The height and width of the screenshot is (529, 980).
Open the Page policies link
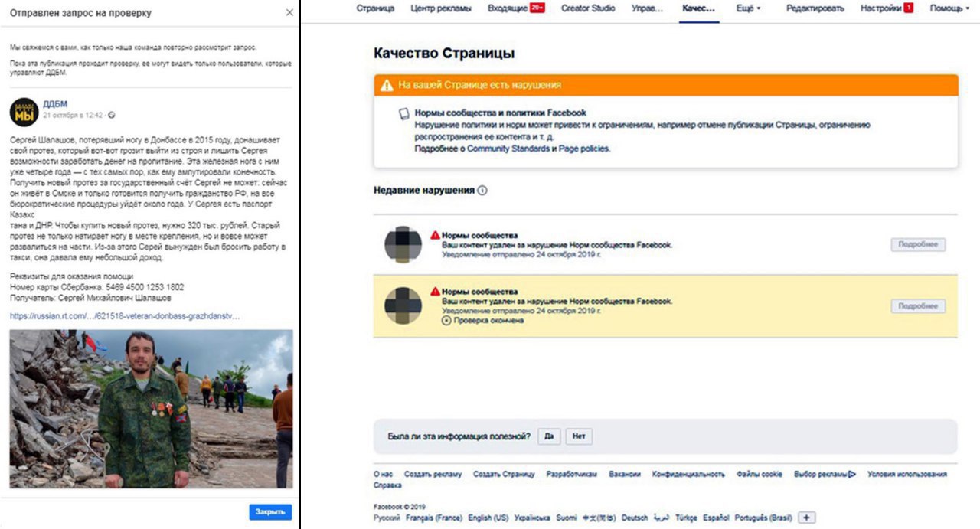click(584, 149)
